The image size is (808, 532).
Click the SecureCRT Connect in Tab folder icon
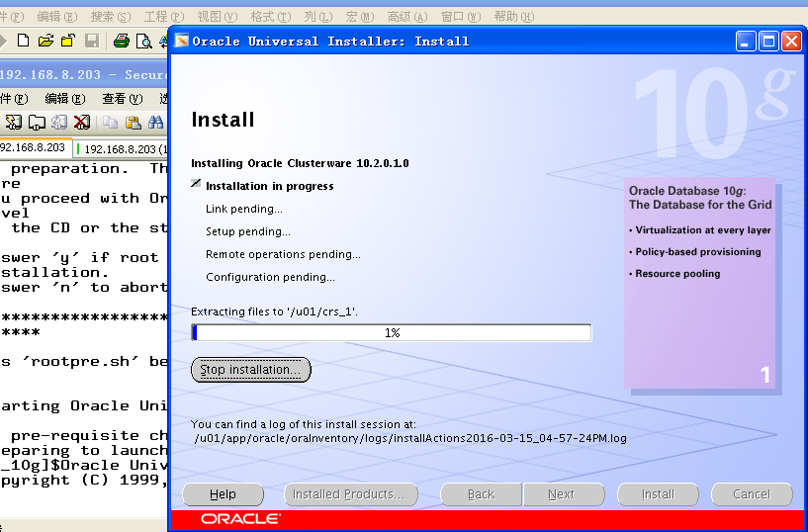tap(37, 122)
